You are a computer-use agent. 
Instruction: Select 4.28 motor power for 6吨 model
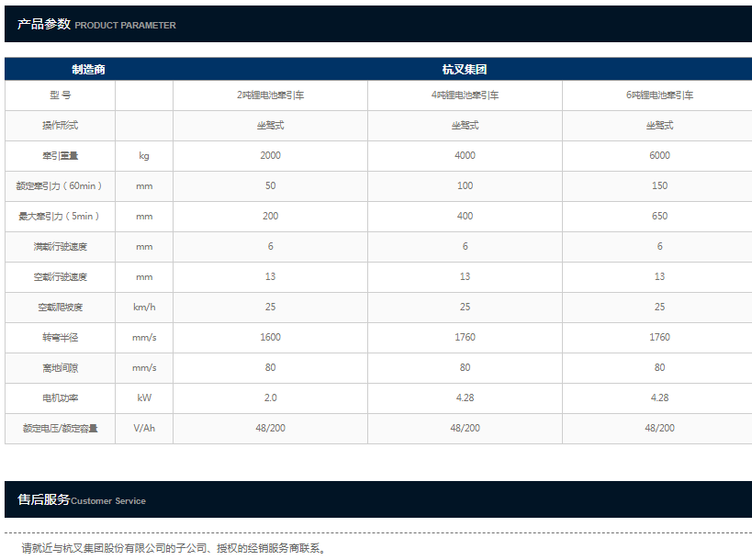pyautogui.click(x=660, y=398)
